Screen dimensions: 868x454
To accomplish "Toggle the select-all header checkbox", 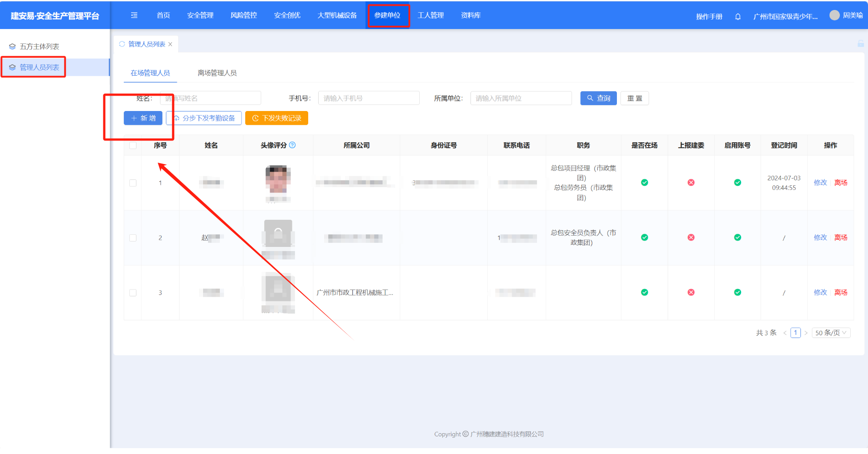I will tap(133, 145).
